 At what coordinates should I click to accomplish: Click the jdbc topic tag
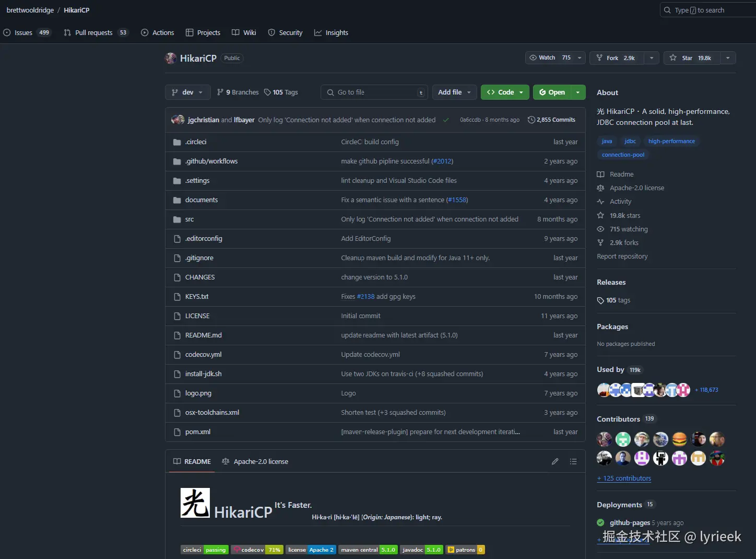pyautogui.click(x=630, y=141)
